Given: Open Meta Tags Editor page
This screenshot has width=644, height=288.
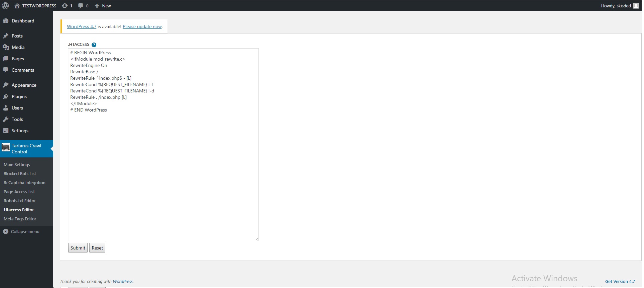Looking at the screenshot, I should pyautogui.click(x=20, y=219).
